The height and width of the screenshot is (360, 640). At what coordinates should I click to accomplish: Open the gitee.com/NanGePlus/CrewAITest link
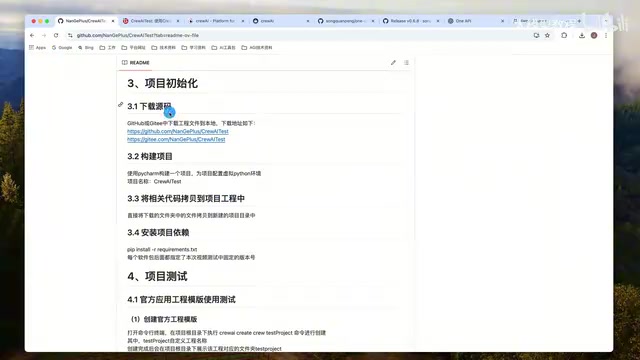[x=176, y=140]
